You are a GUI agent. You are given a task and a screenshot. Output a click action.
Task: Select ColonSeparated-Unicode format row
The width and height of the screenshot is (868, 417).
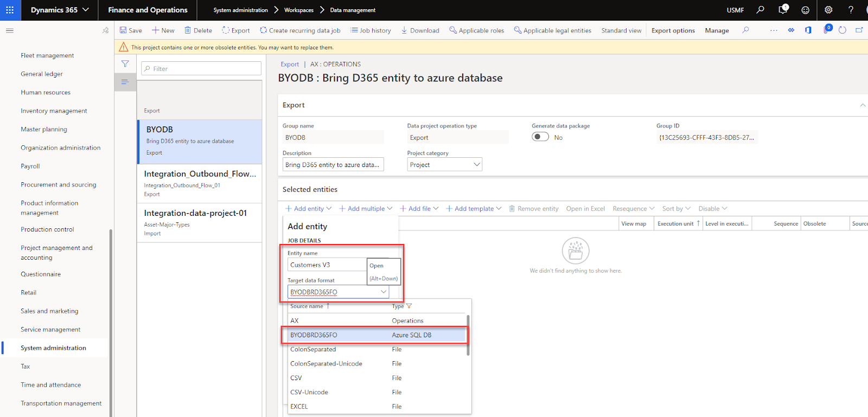tap(377, 364)
